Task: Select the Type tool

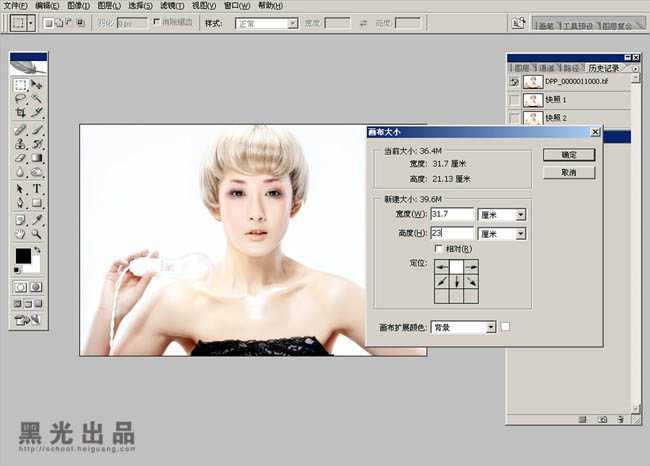Action: pyautogui.click(x=37, y=188)
